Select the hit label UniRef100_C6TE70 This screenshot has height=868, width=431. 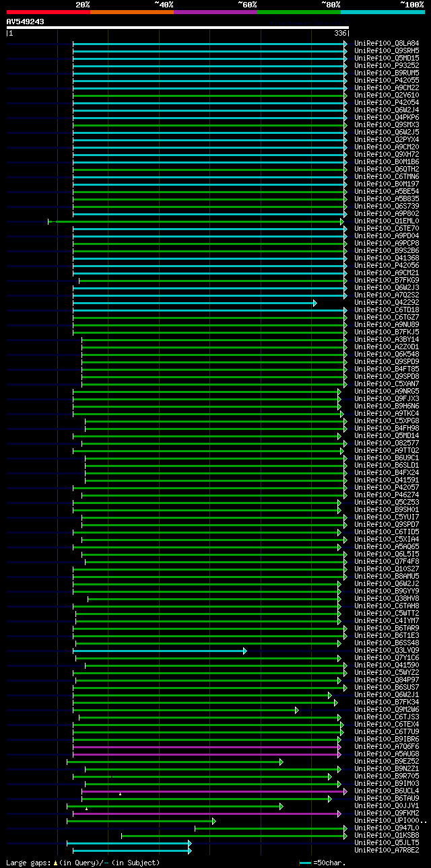coord(387,229)
